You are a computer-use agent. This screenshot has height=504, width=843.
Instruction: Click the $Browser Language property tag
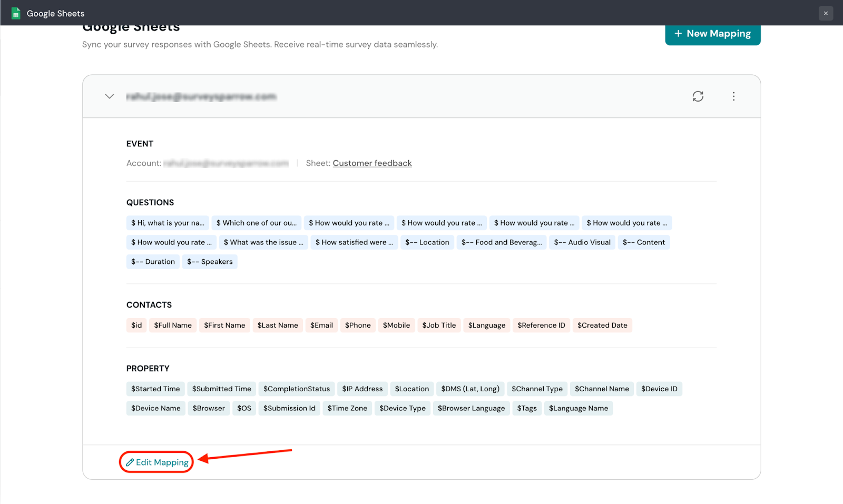click(471, 409)
